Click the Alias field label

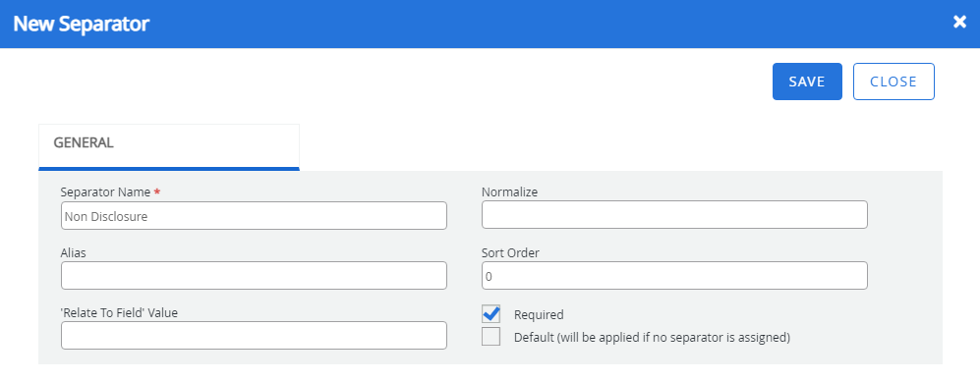pyautogui.click(x=73, y=252)
